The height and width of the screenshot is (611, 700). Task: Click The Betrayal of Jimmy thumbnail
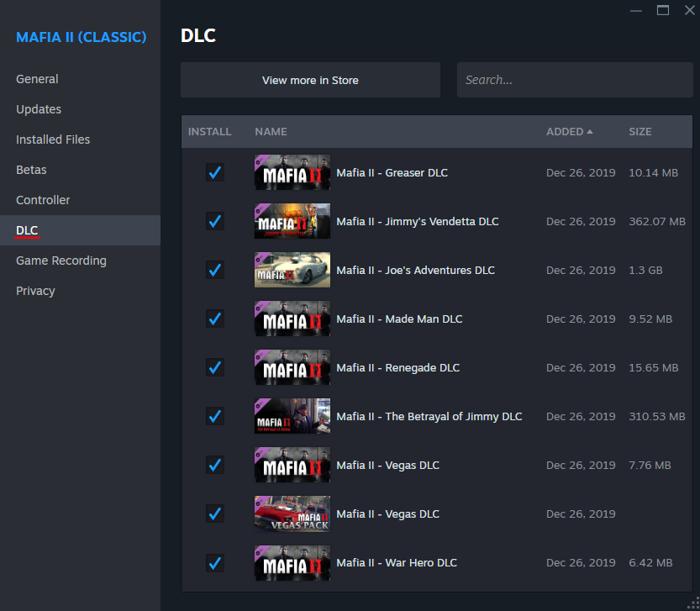click(x=292, y=416)
